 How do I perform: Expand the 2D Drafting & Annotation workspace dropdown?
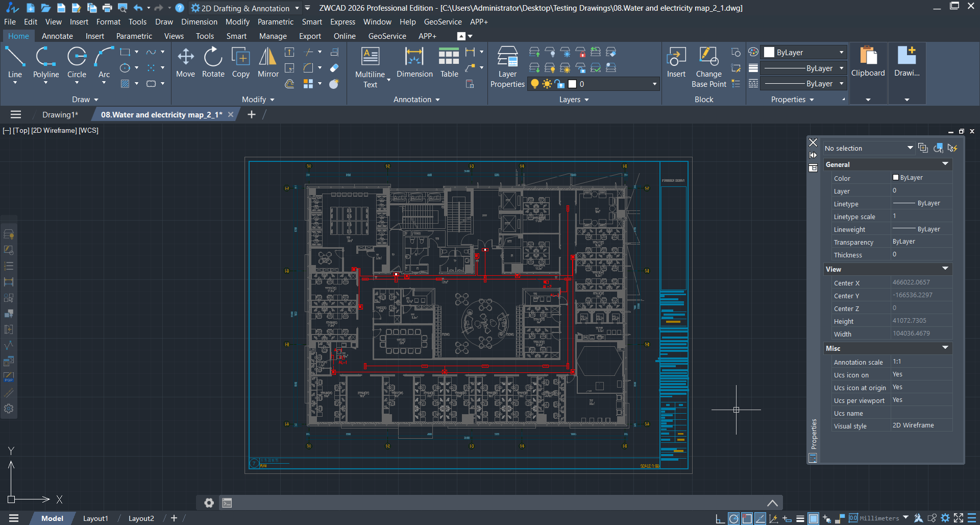pos(297,8)
